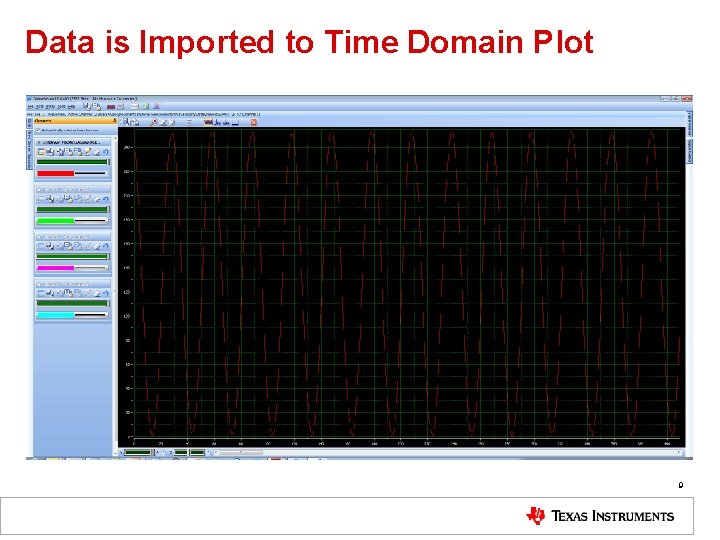Click the blue baseline graph icon in plot toolbar

tap(236, 122)
